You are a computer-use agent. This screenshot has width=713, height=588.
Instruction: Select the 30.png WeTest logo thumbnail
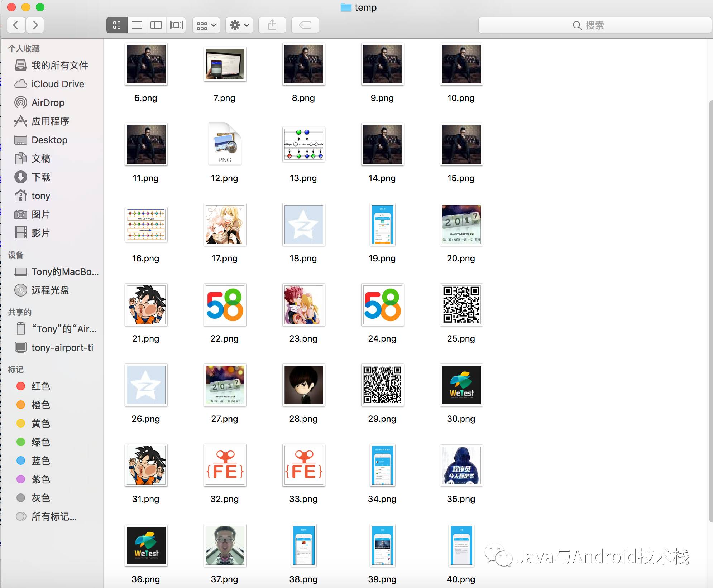click(x=461, y=385)
